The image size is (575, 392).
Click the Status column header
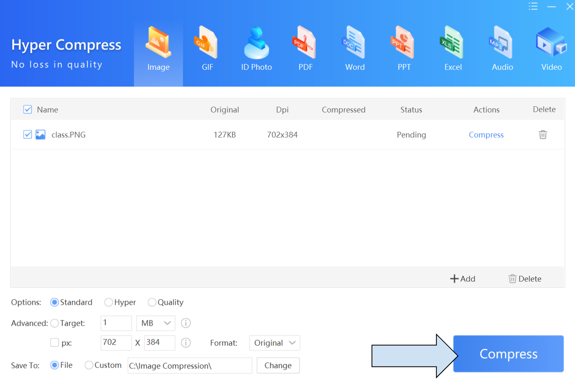[x=411, y=110]
